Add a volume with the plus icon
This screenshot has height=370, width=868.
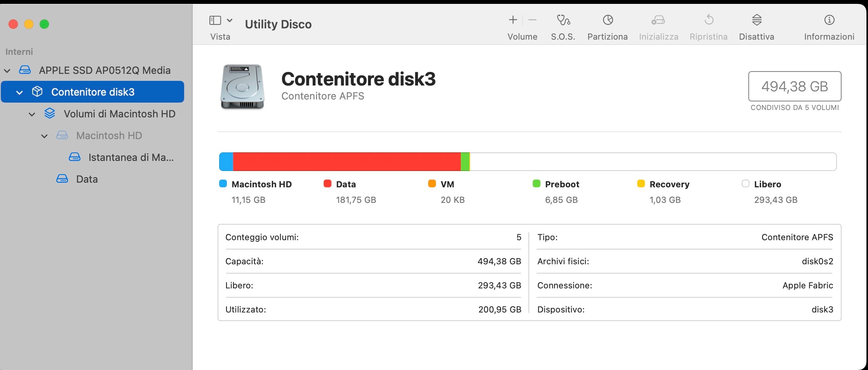513,20
